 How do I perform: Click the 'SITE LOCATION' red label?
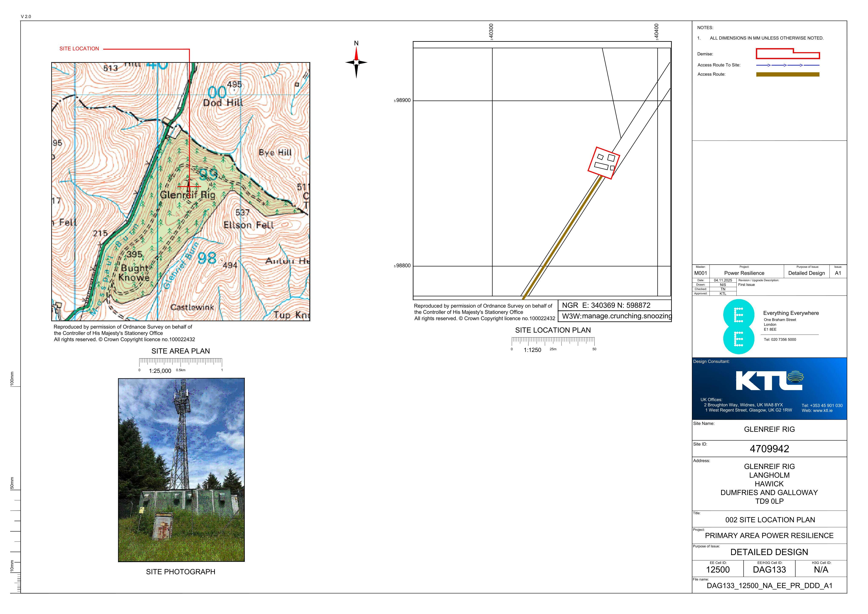pos(79,49)
